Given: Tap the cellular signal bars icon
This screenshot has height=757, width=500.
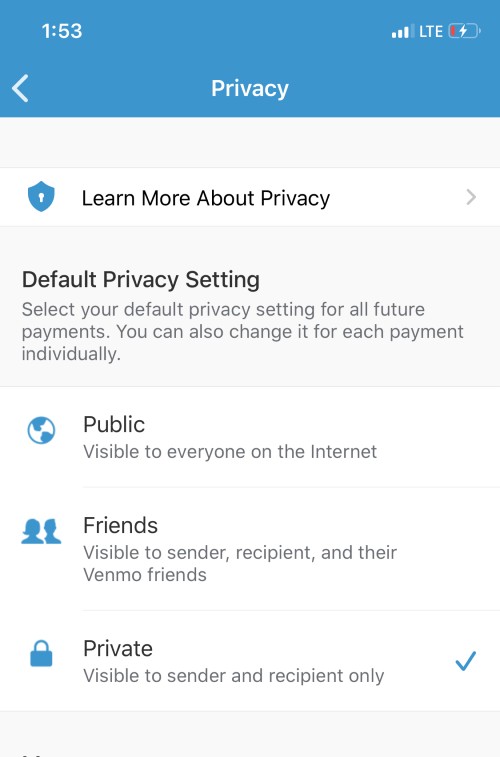Looking at the screenshot, I should click(x=403, y=31).
